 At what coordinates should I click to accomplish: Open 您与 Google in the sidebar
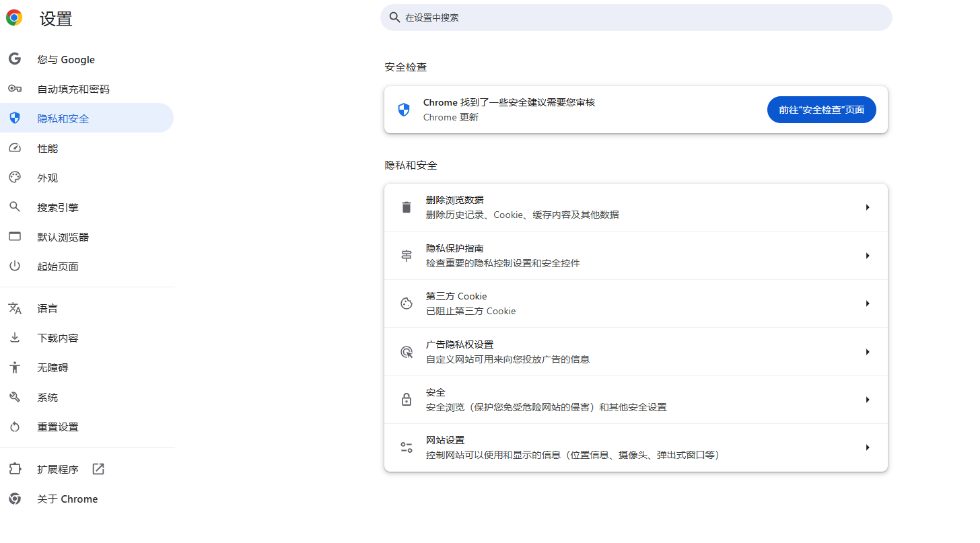coord(87,59)
